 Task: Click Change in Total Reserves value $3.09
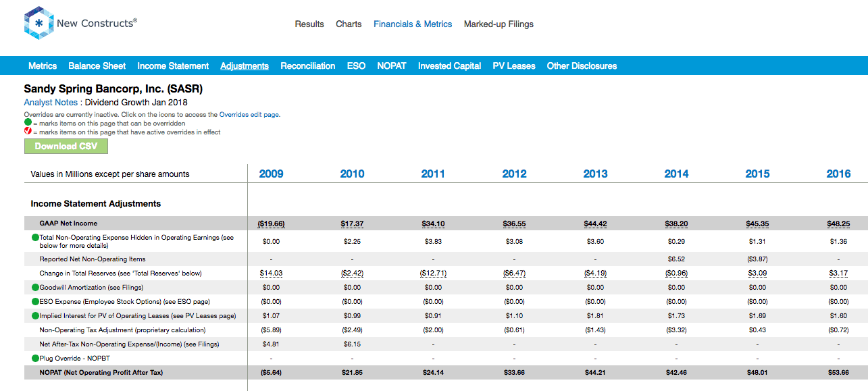(x=757, y=273)
